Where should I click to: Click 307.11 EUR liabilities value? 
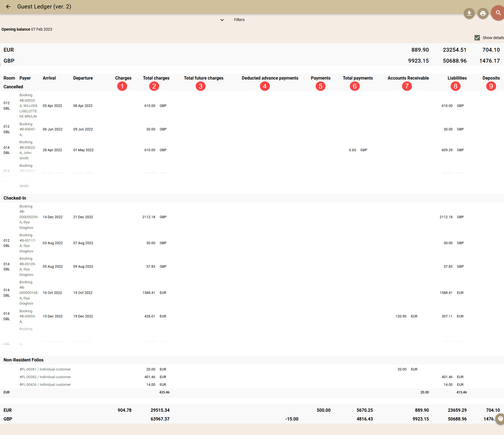[453, 316]
